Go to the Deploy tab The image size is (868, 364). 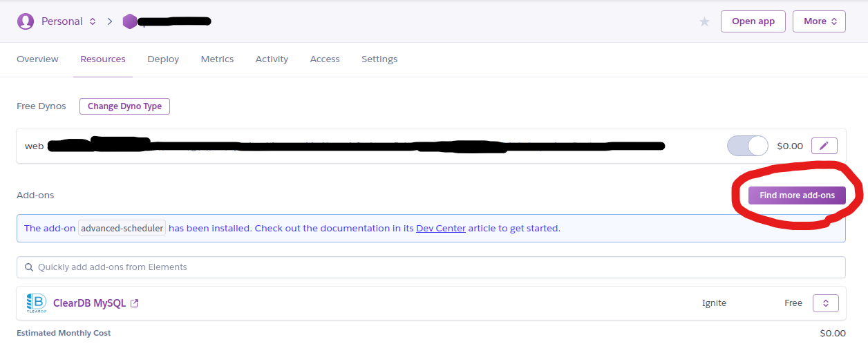point(163,59)
